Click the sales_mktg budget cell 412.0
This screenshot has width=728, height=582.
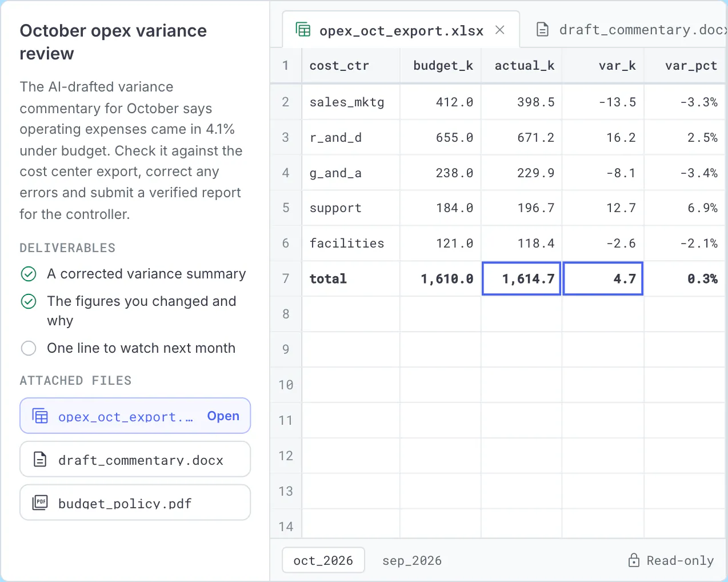tap(441, 102)
